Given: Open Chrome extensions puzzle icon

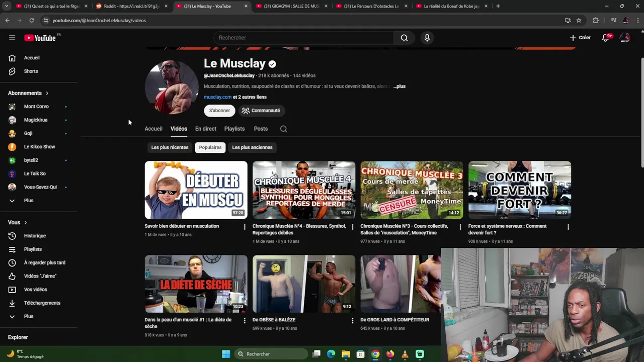Looking at the screenshot, I should coord(596,20).
